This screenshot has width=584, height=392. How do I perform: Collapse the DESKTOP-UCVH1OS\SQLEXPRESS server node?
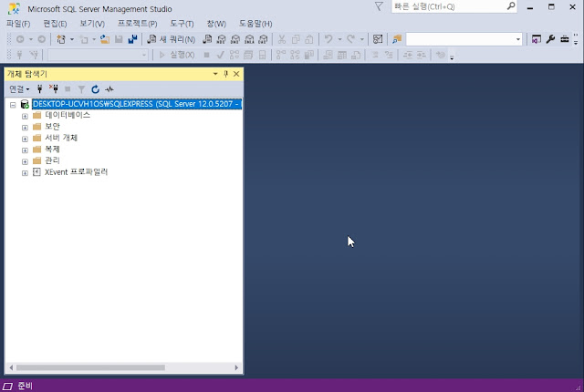click(x=13, y=105)
